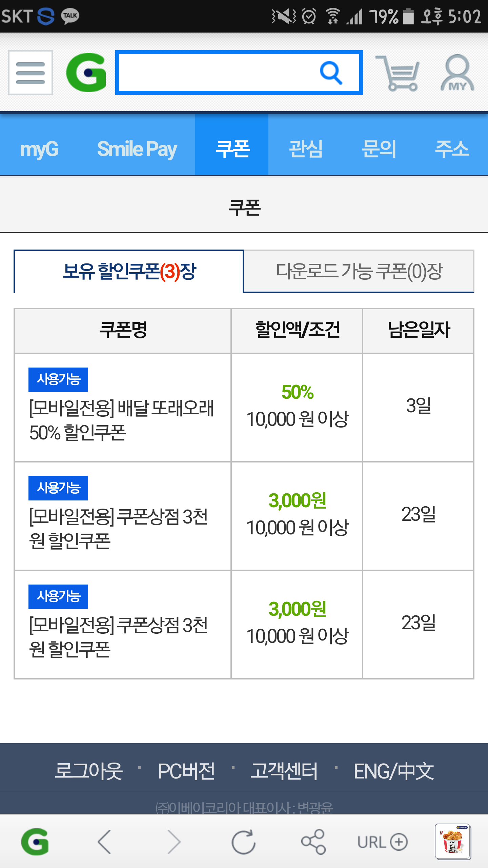Open the KFC thumbnail in bottom bar

point(453,842)
